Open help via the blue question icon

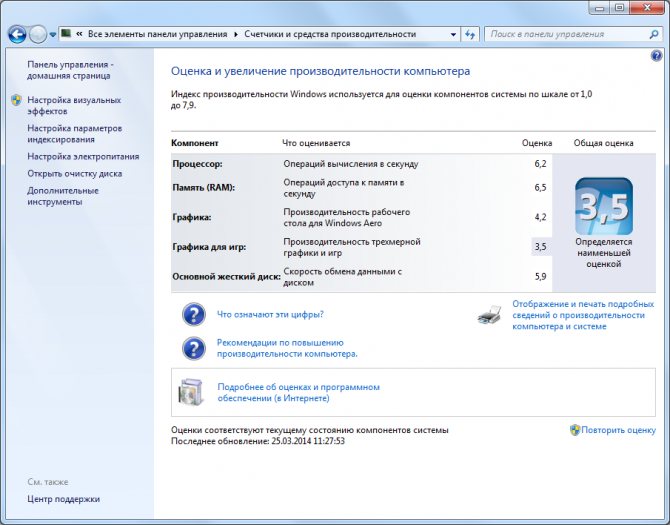point(656,56)
